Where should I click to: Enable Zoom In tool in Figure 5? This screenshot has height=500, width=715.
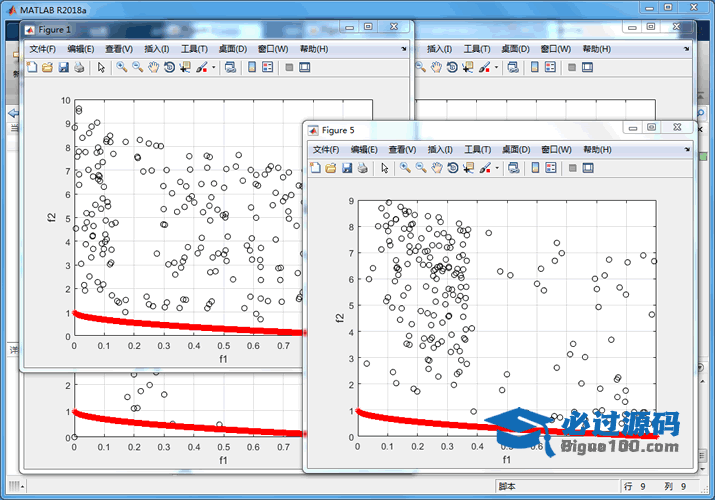(405, 168)
